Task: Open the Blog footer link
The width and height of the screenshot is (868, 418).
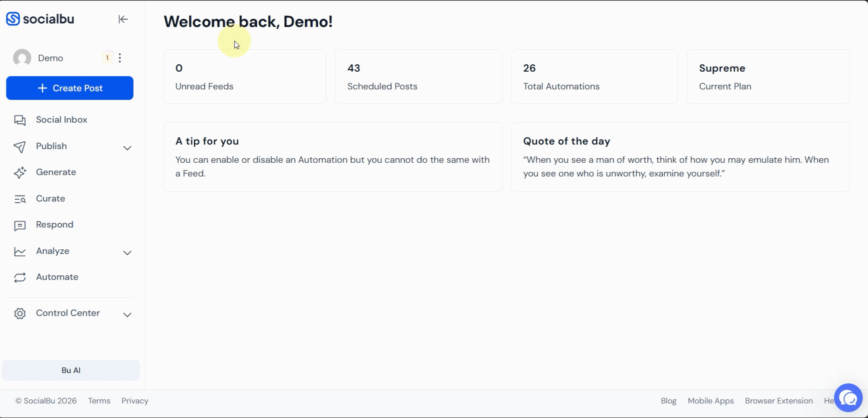Action: pos(668,401)
